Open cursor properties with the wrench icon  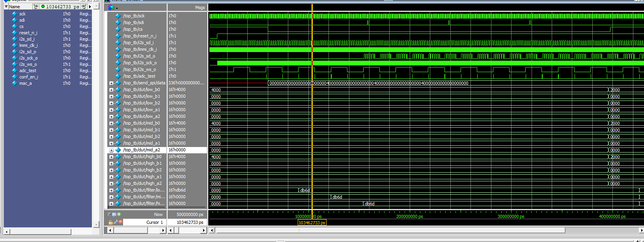(x=116, y=222)
